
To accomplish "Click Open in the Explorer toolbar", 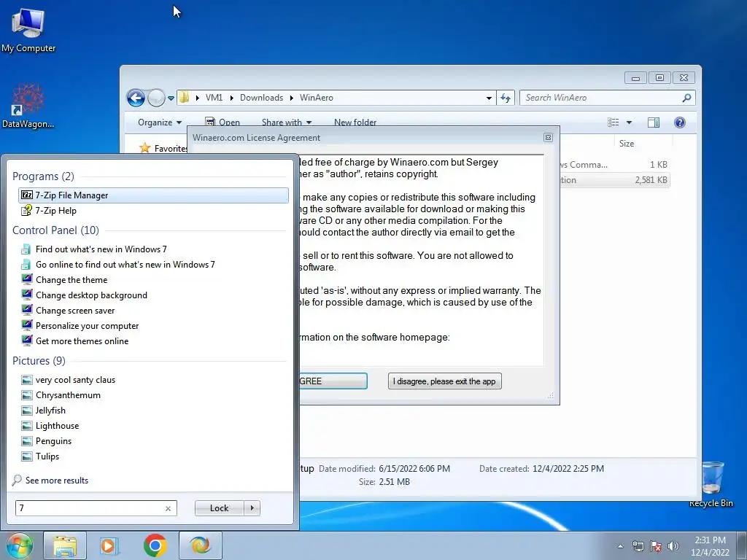I will coord(222,122).
